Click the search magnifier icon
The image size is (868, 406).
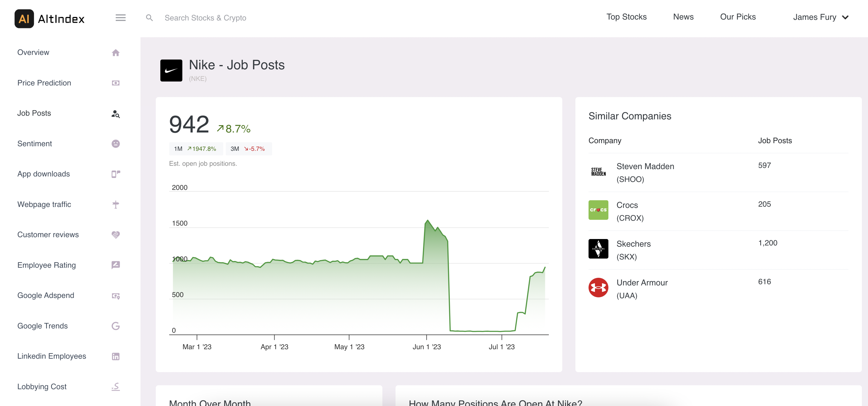(149, 18)
